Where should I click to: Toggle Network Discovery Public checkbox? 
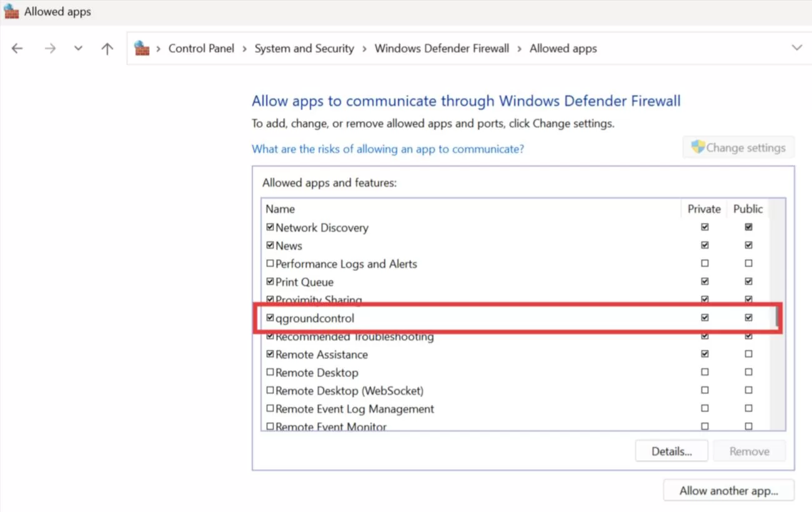tap(748, 227)
